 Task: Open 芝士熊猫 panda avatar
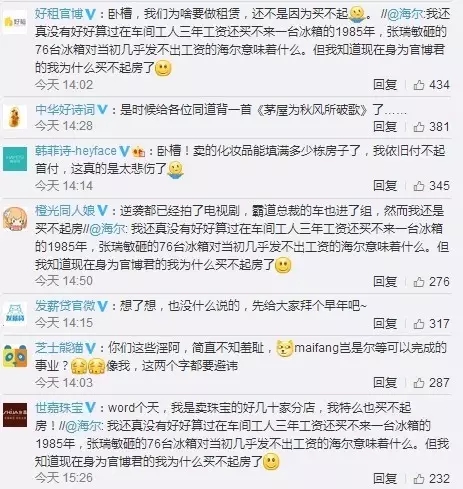[15, 356]
